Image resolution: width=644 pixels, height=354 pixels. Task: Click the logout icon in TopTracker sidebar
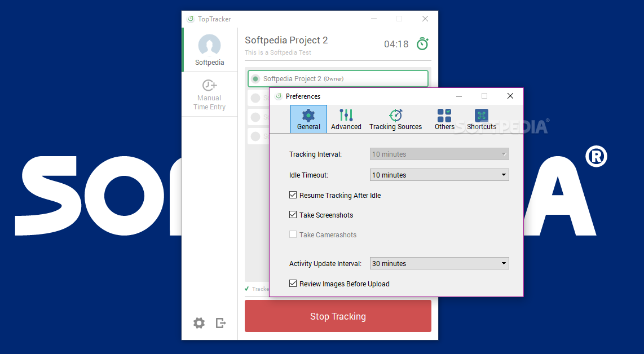tap(221, 323)
